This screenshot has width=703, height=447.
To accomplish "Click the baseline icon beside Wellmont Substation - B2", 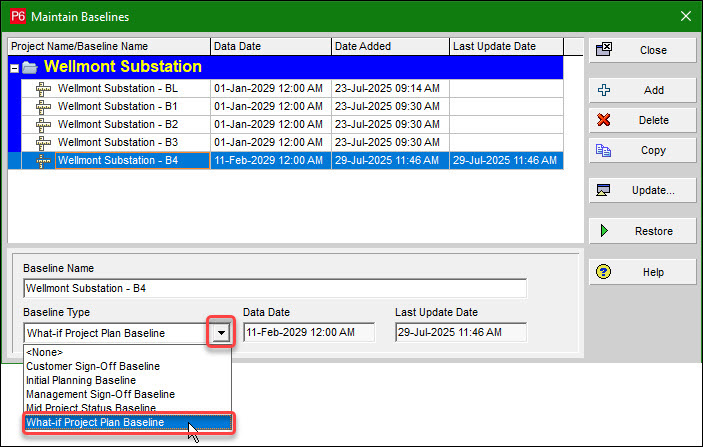I will click(43, 124).
